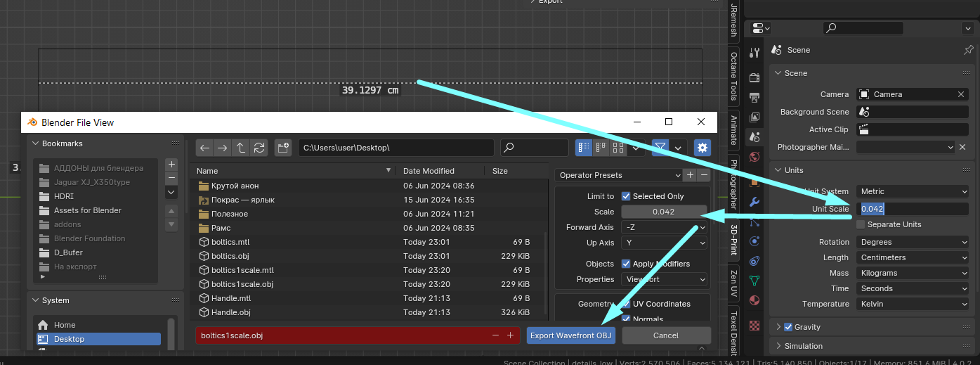Pin the Scene properties context
Image resolution: width=980 pixels, height=365 pixels.
point(968,50)
